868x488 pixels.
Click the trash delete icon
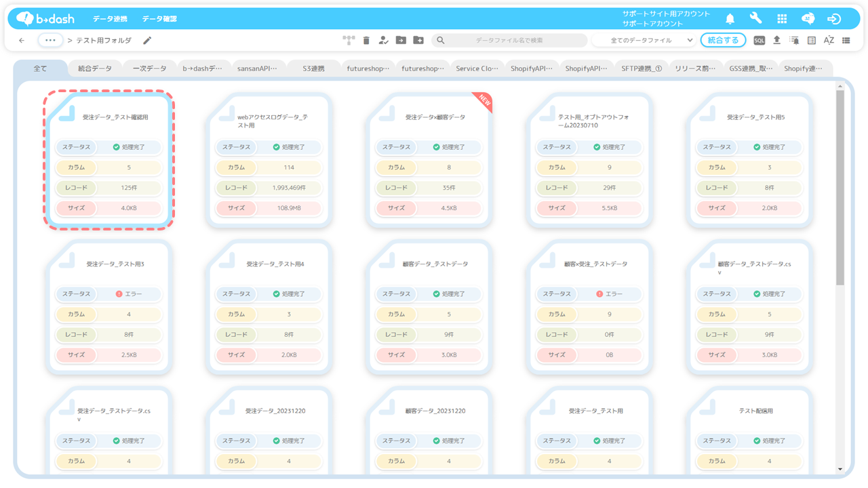click(366, 41)
